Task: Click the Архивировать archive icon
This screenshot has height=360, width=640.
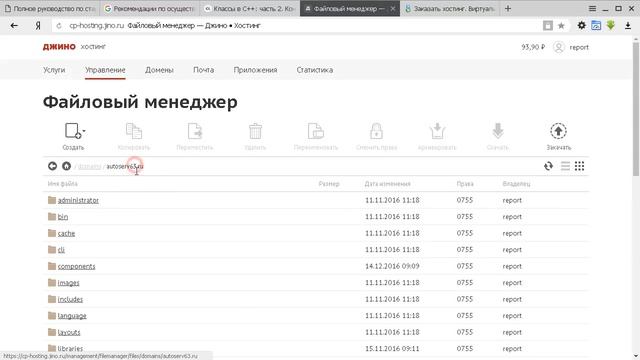Action: [x=437, y=131]
